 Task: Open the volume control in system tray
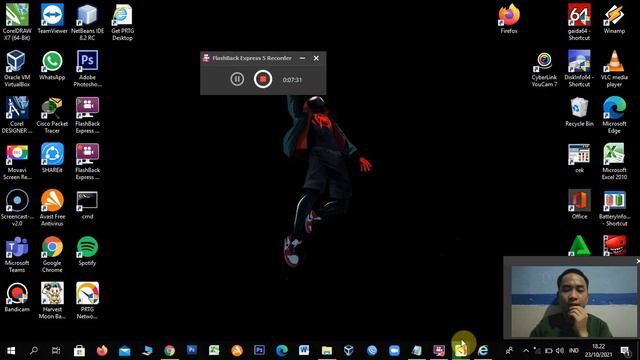560,351
